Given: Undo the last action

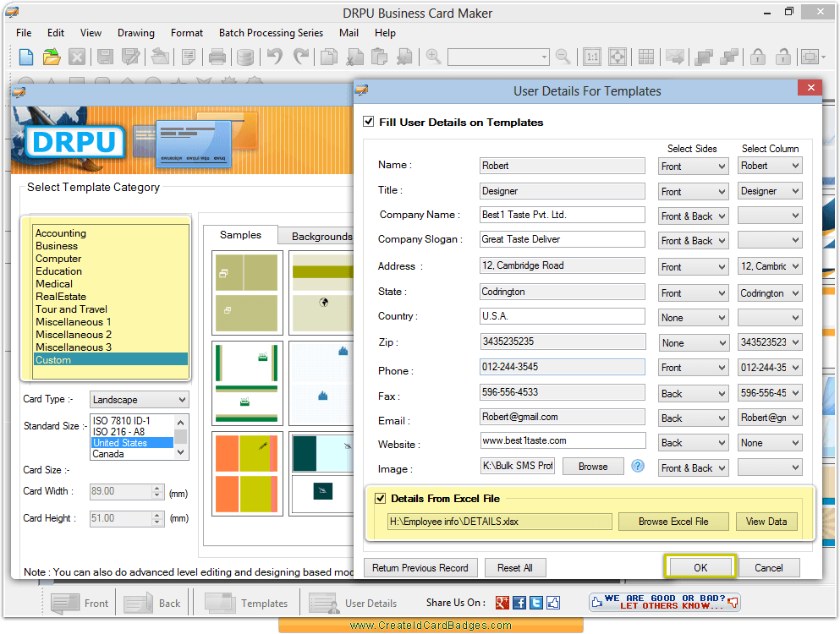Looking at the screenshot, I should [x=275, y=57].
